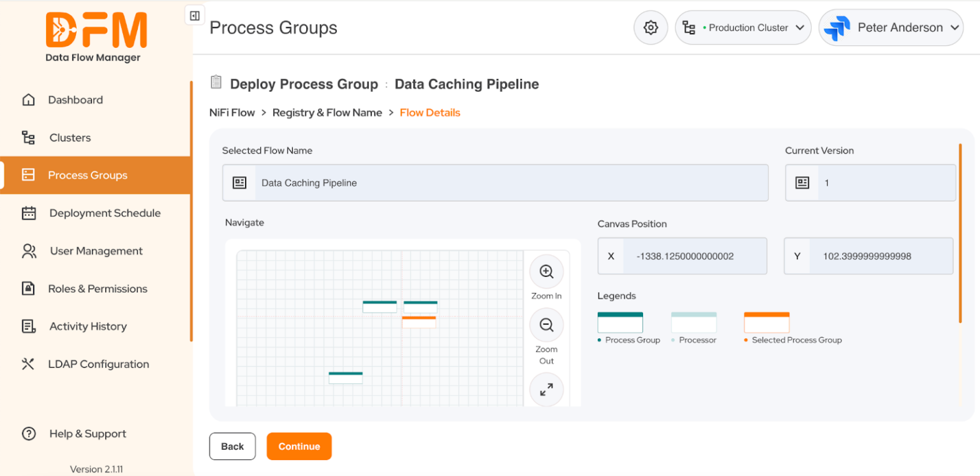Click the fullscreen expand icon below Zoom Out
This screenshot has height=476, width=980.
click(x=546, y=389)
